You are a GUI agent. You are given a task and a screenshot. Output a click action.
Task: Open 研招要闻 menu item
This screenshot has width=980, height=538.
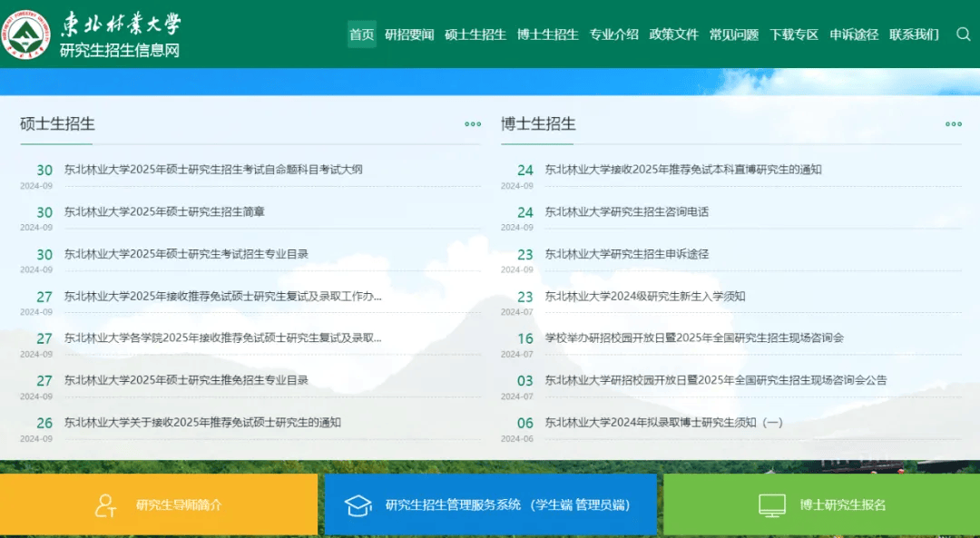tap(409, 34)
